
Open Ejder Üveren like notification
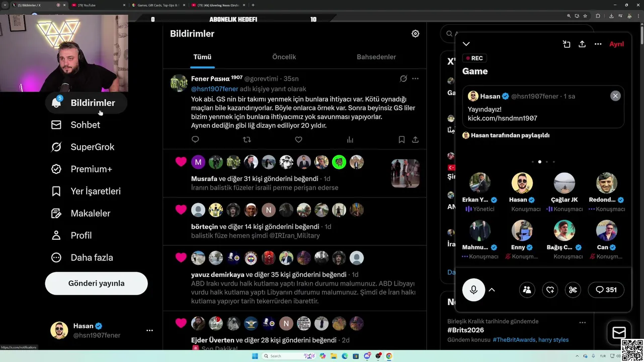click(x=270, y=340)
